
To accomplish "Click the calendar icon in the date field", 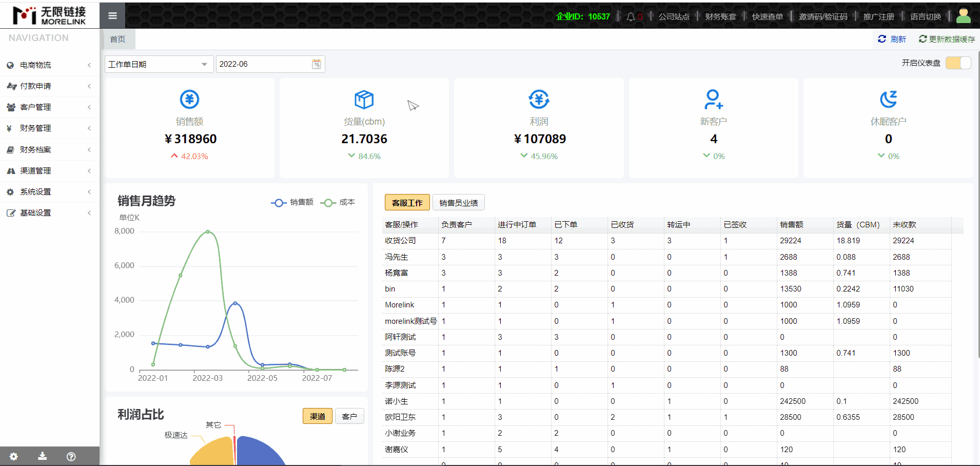I will click(x=316, y=64).
